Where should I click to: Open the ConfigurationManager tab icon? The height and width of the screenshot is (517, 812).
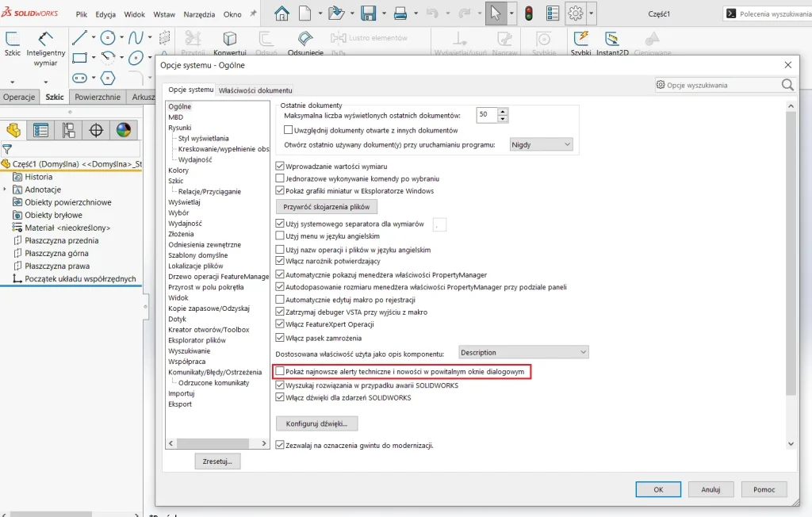click(68, 130)
